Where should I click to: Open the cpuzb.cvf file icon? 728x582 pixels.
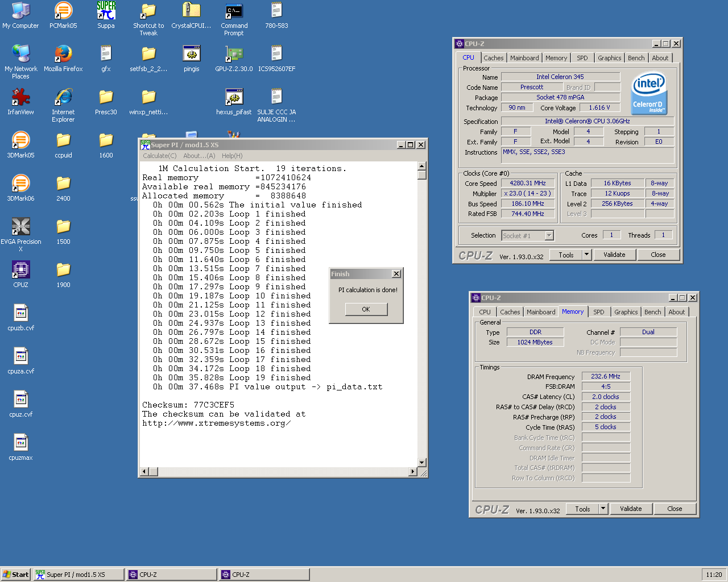(20, 317)
